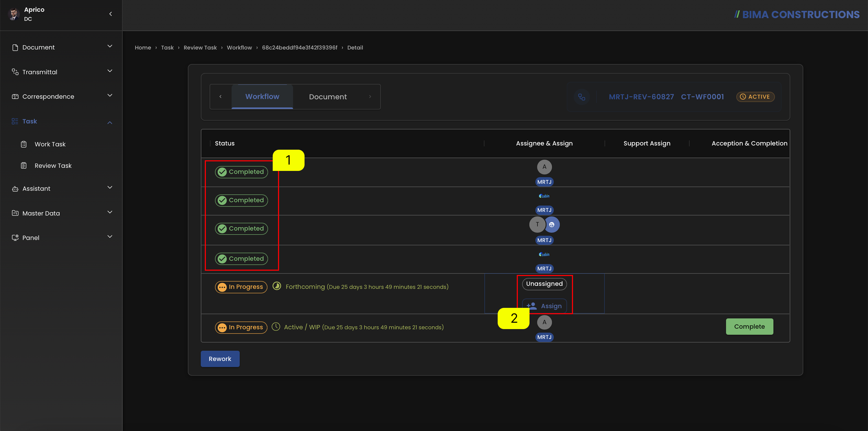Collapse the sidebar with the left arrow
Image resolution: width=868 pixels, height=431 pixels.
111,14
